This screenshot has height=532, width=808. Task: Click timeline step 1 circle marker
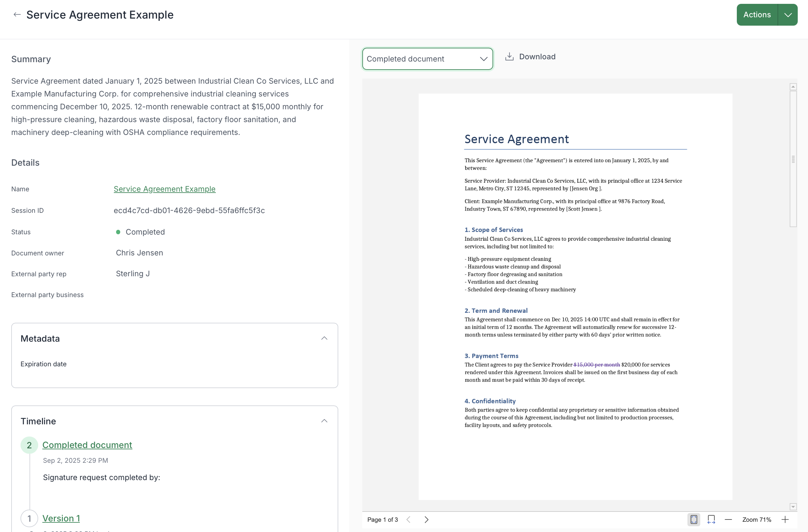tap(29, 519)
